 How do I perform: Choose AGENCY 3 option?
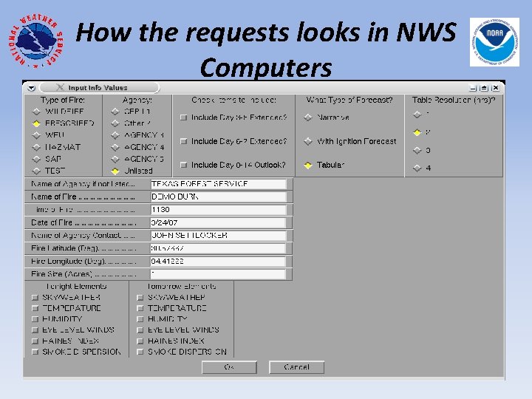tap(115, 135)
